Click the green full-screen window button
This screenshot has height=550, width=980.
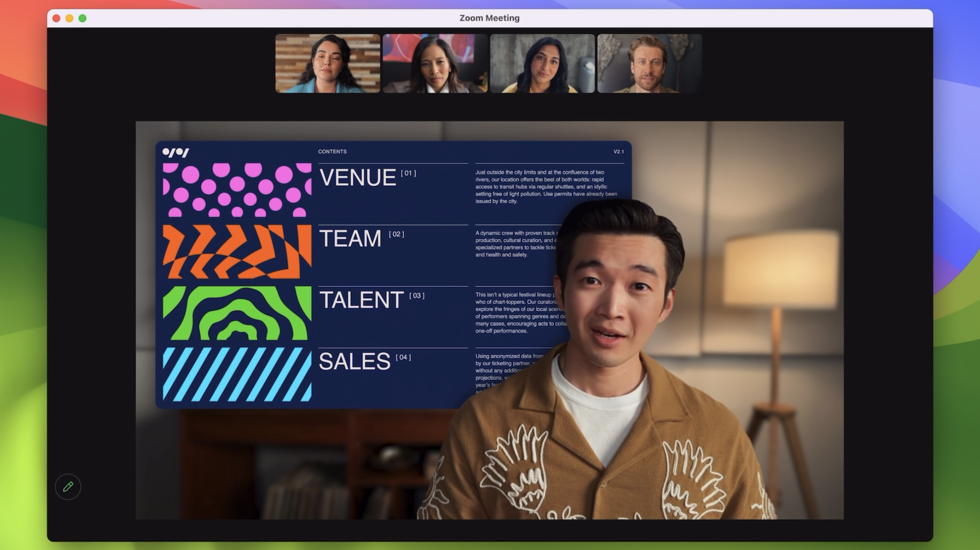click(82, 18)
